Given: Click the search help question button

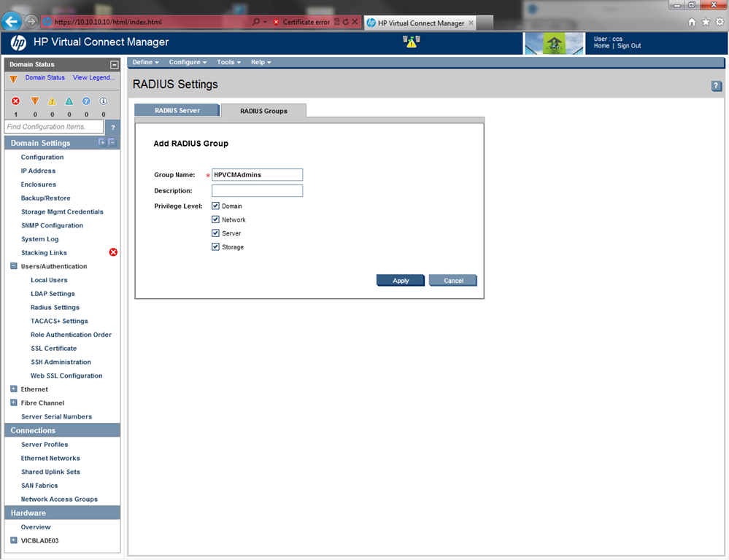Looking at the screenshot, I should tap(112, 127).
